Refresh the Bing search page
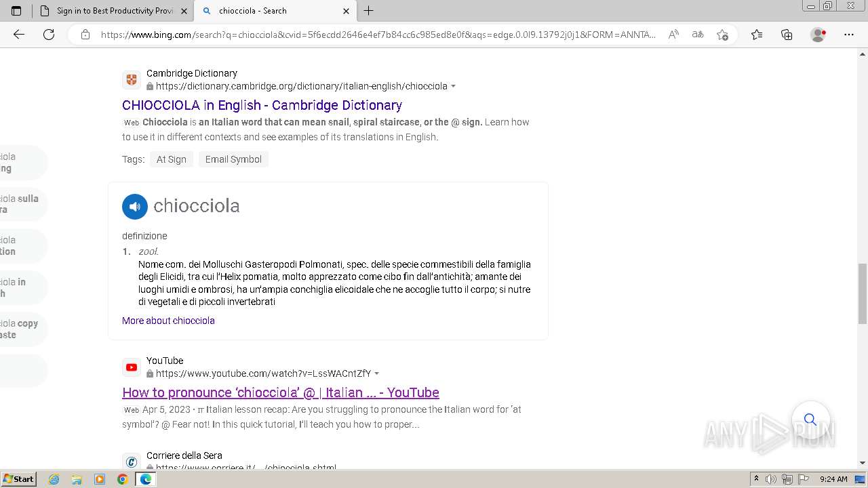Image resolution: width=868 pixels, height=488 pixels. (49, 35)
